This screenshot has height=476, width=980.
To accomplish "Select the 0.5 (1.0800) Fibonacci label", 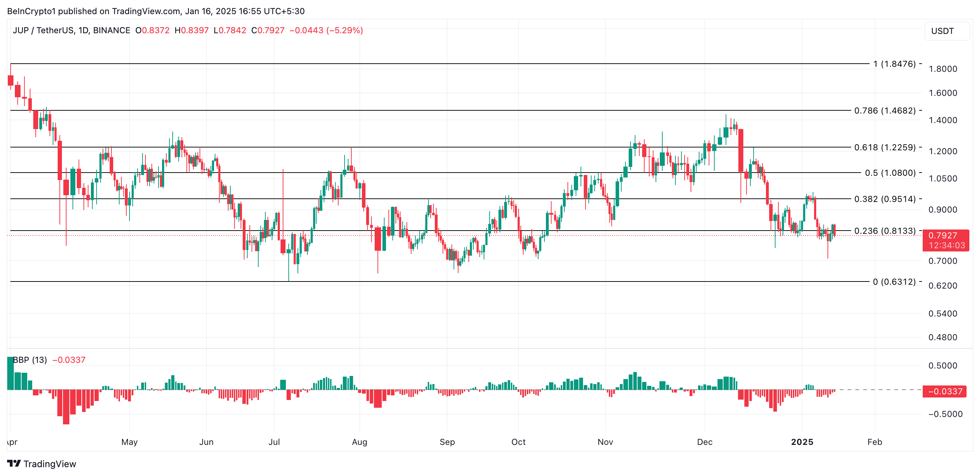I will [890, 173].
